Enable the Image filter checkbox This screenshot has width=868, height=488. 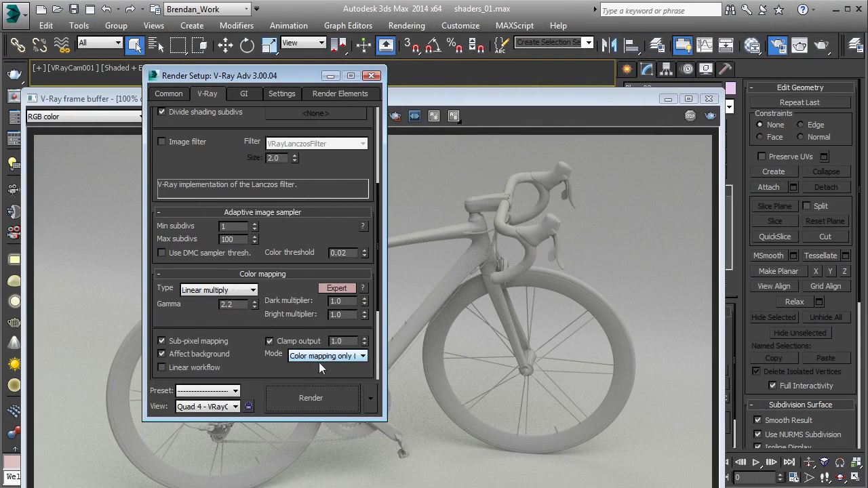[161, 142]
